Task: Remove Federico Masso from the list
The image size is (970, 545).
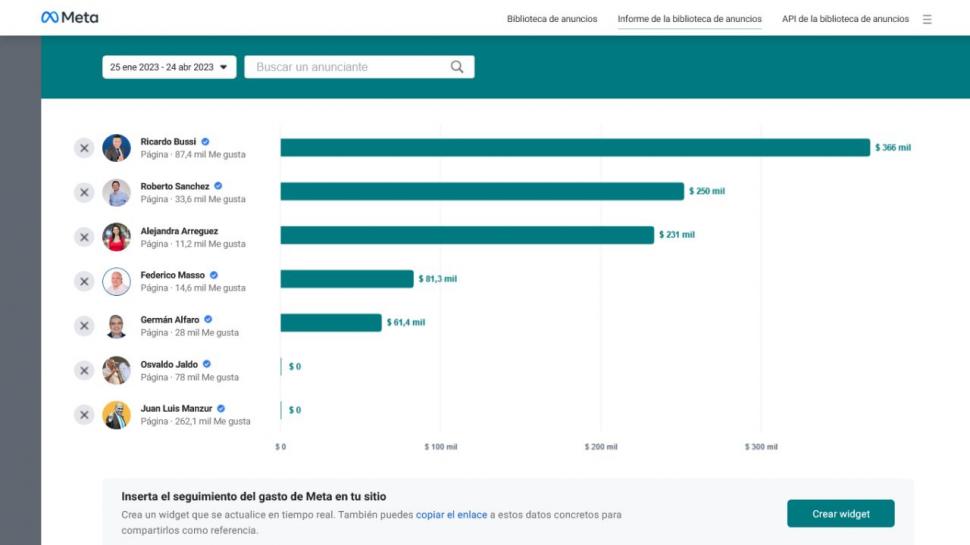Action: click(x=84, y=281)
